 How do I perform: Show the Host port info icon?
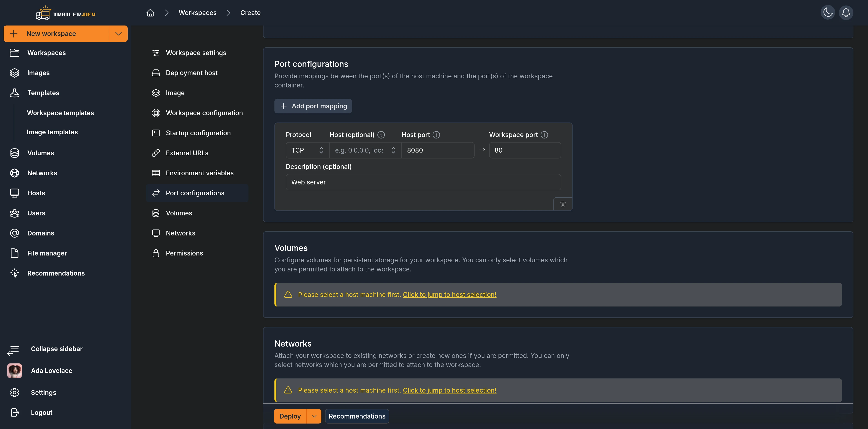(x=436, y=135)
